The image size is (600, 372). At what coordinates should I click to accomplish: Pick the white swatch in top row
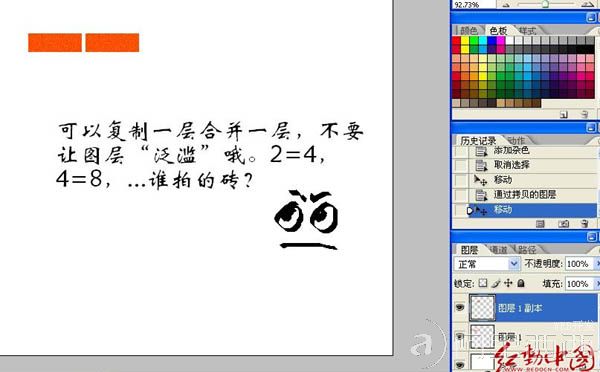tap(510, 41)
